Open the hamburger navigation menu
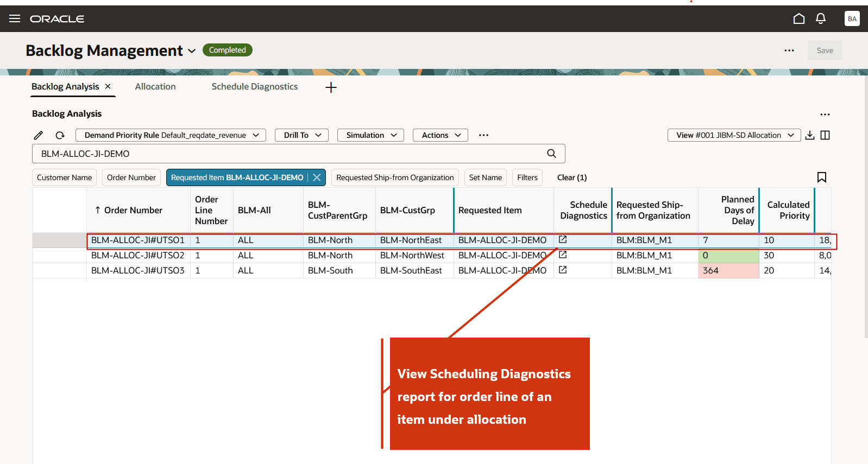Screen dimensions: 868x464 (x=15, y=18)
